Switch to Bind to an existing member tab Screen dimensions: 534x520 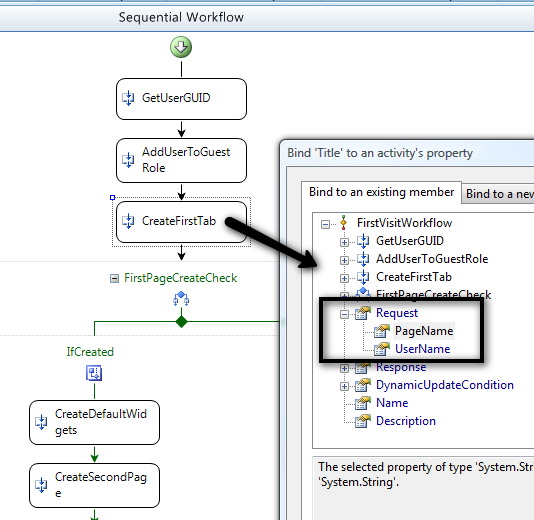point(381,192)
